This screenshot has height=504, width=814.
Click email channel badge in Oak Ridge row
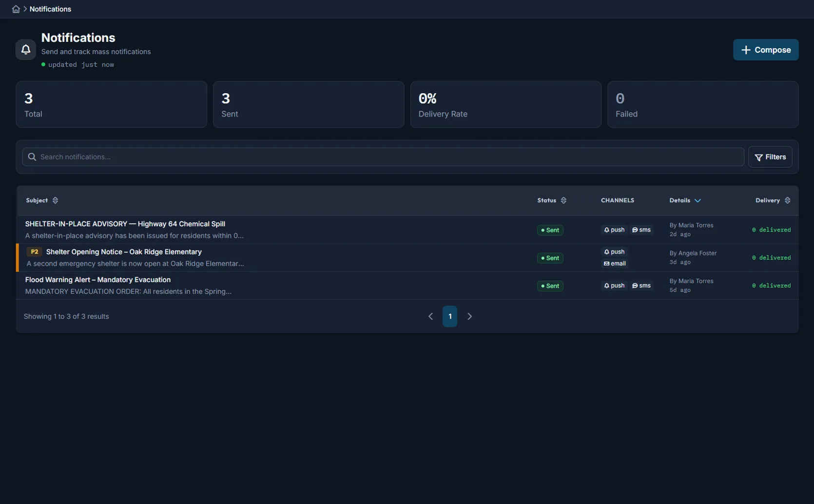coord(615,264)
